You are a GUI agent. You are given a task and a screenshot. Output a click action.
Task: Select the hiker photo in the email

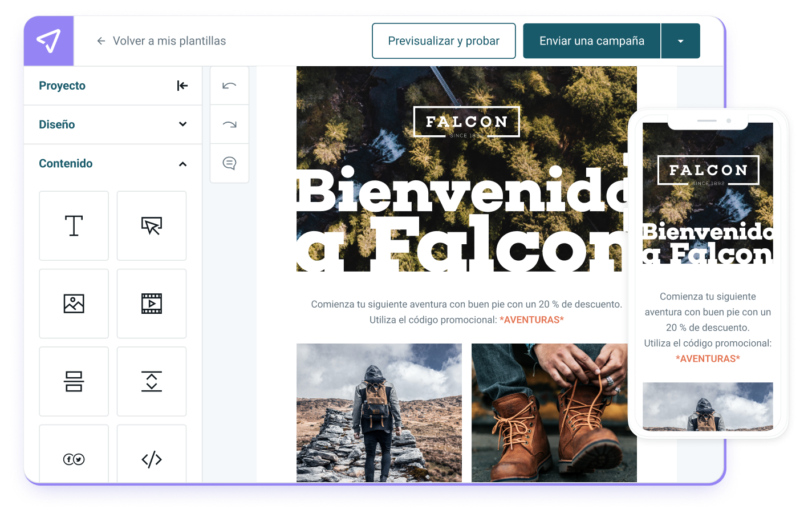click(379, 413)
